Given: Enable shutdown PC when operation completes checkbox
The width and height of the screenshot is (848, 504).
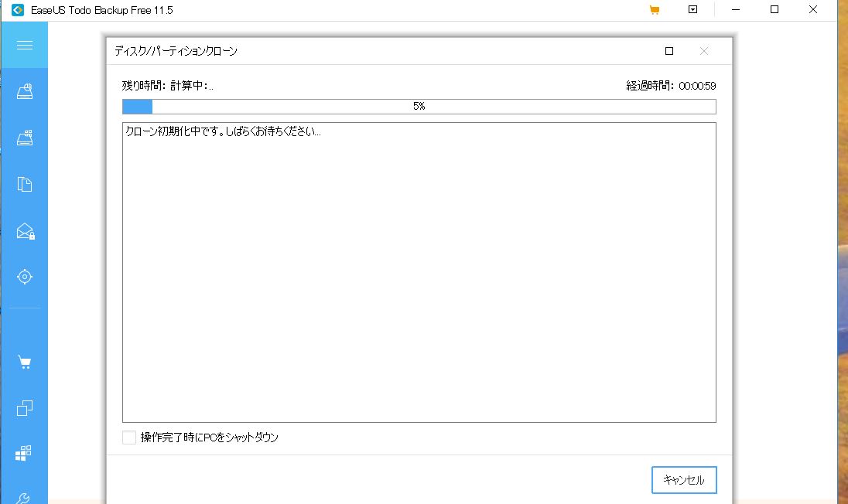Looking at the screenshot, I should pos(129,437).
